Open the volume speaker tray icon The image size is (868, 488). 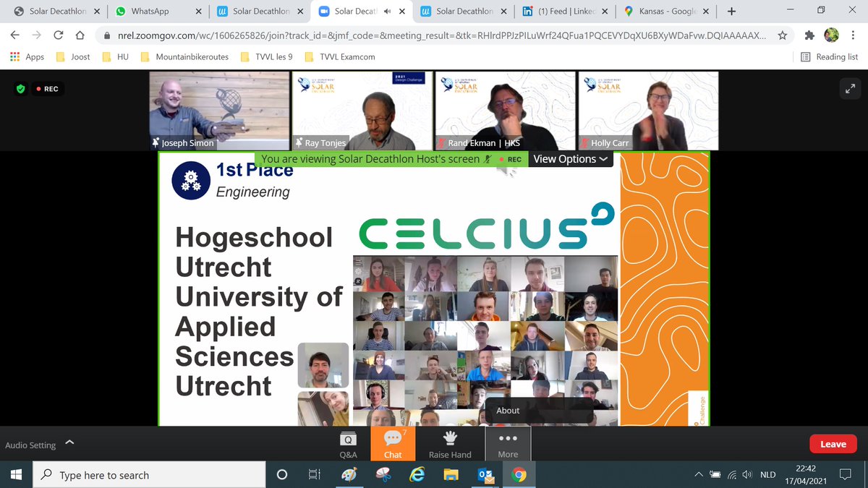click(x=747, y=475)
